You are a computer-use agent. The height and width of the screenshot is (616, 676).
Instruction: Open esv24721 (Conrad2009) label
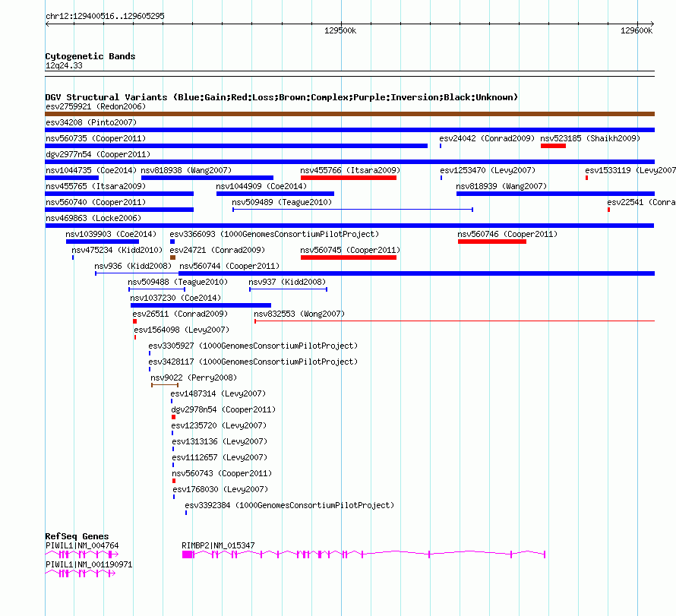(217, 250)
